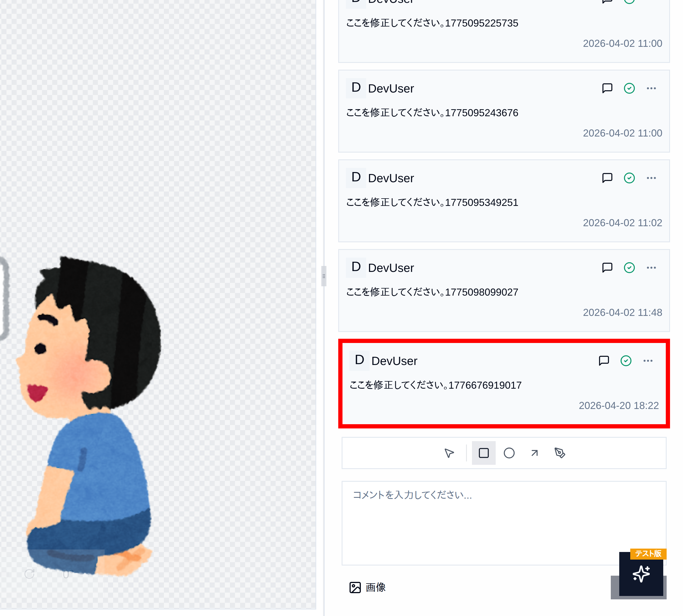Open more options for comment 1775095349251
The image size is (683, 616).
click(651, 178)
